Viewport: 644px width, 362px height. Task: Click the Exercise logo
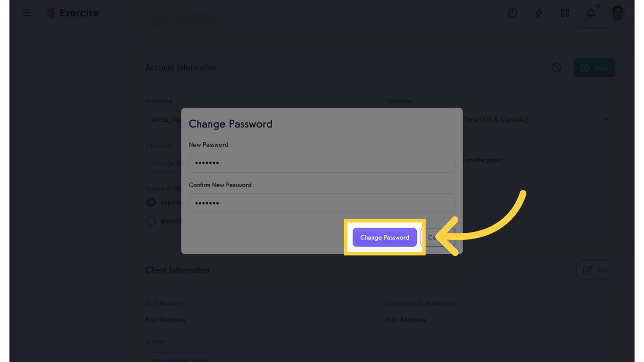[72, 13]
